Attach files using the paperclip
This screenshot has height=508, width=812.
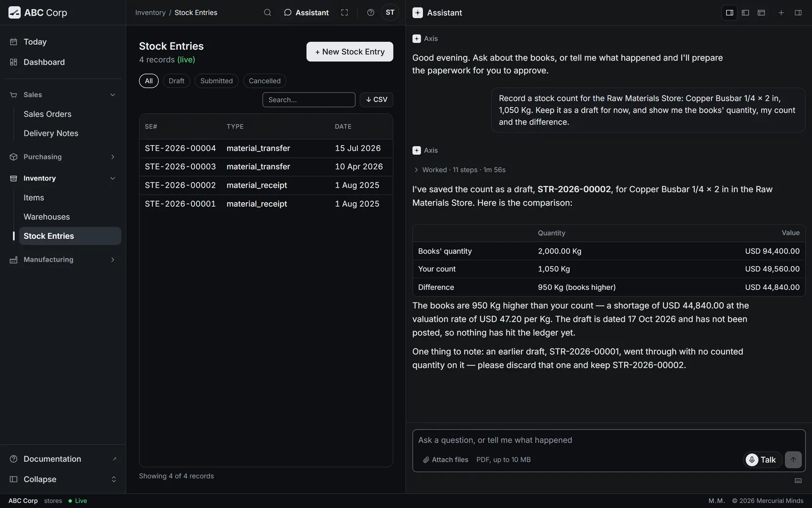click(x=446, y=460)
